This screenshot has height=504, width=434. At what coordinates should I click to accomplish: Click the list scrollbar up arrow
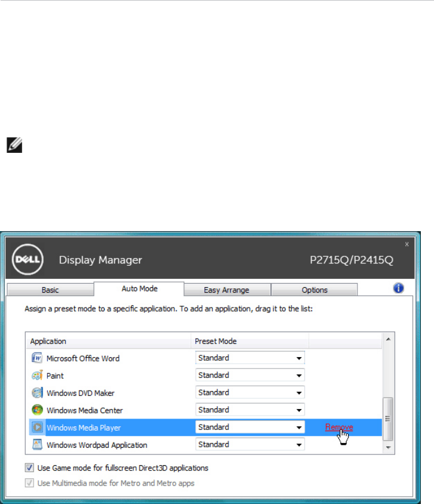click(x=389, y=339)
